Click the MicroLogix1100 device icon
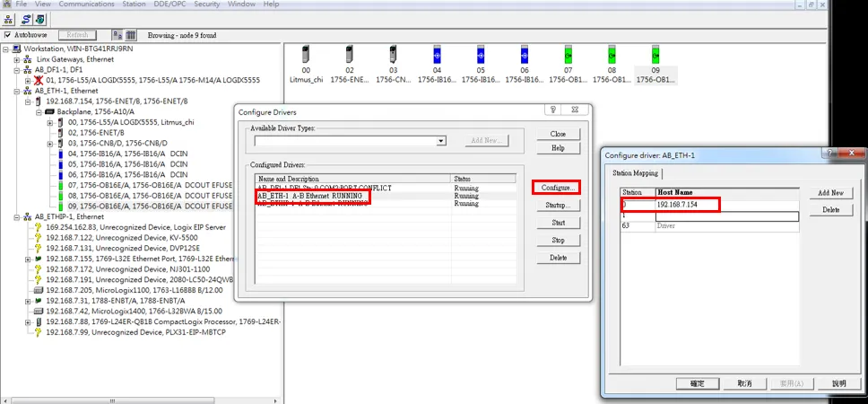This screenshot has width=868, height=404. pyautogui.click(x=39, y=290)
